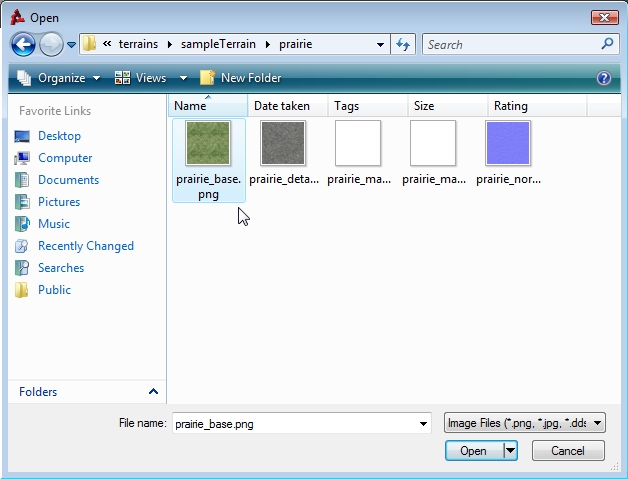Go to Computer in Favorite Links
The width and height of the screenshot is (628, 479).
(x=65, y=158)
